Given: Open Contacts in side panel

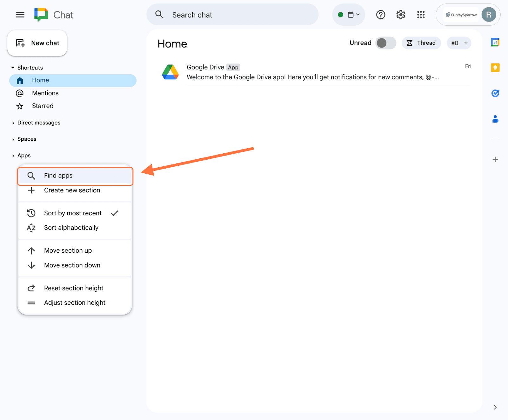Looking at the screenshot, I should tap(495, 119).
